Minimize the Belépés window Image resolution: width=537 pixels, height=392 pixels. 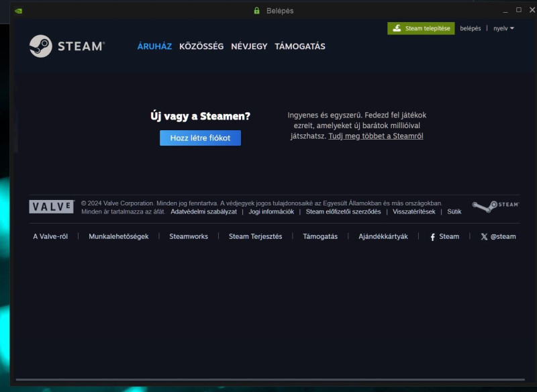click(x=505, y=11)
